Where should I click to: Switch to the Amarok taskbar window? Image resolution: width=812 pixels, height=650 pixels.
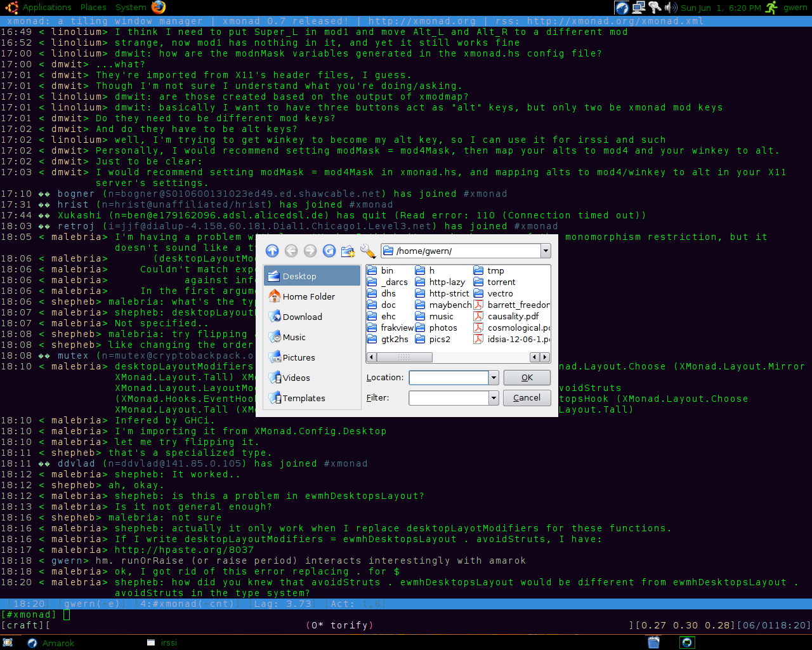click(52, 642)
